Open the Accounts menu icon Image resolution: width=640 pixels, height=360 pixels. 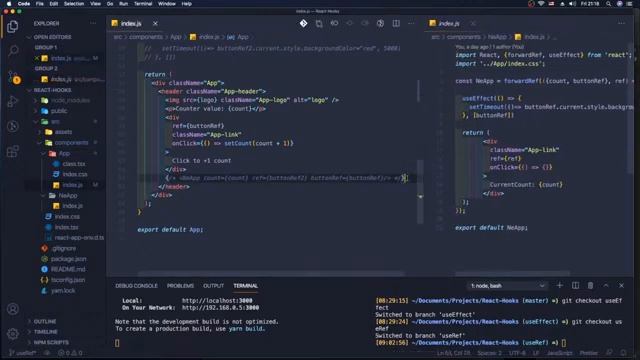tap(13, 309)
